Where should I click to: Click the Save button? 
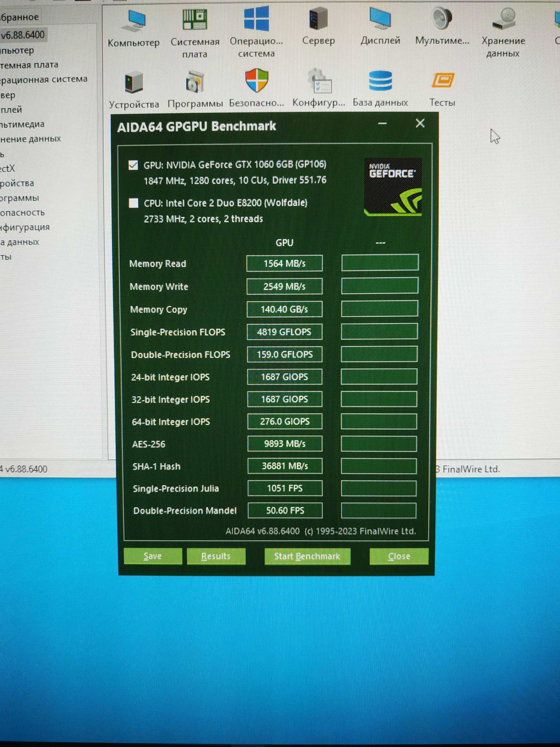click(153, 556)
